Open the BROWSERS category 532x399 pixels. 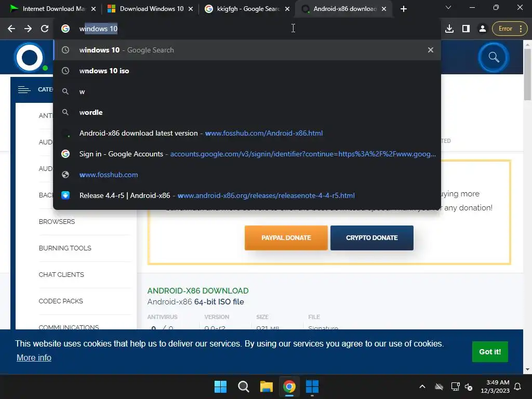click(x=57, y=221)
